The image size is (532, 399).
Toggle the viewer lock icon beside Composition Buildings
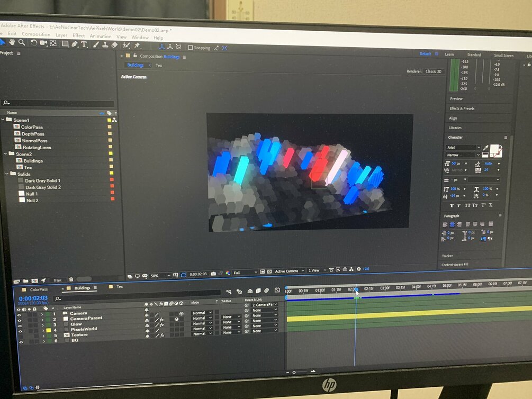(x=135, y=56)
